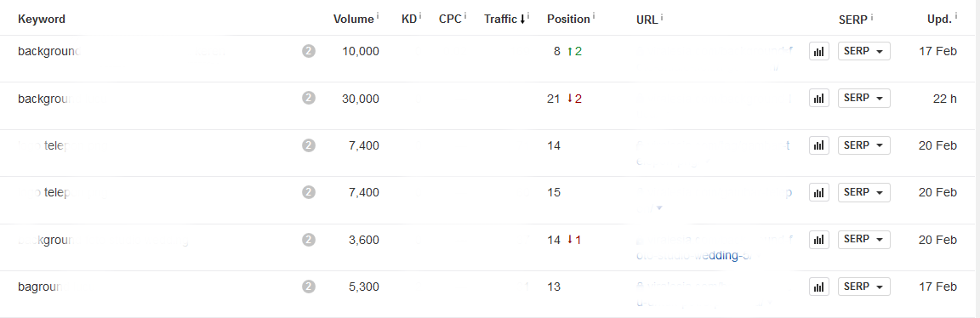Sort by the CPC column header

point(451,19)
